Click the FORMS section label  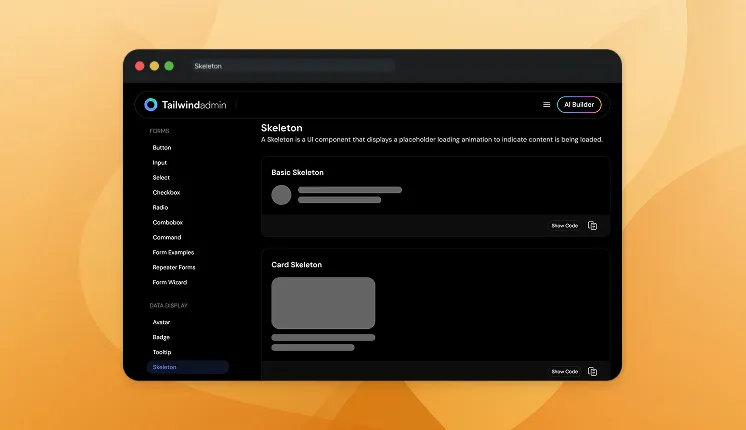pyautogui.click(x=159, y=131)
